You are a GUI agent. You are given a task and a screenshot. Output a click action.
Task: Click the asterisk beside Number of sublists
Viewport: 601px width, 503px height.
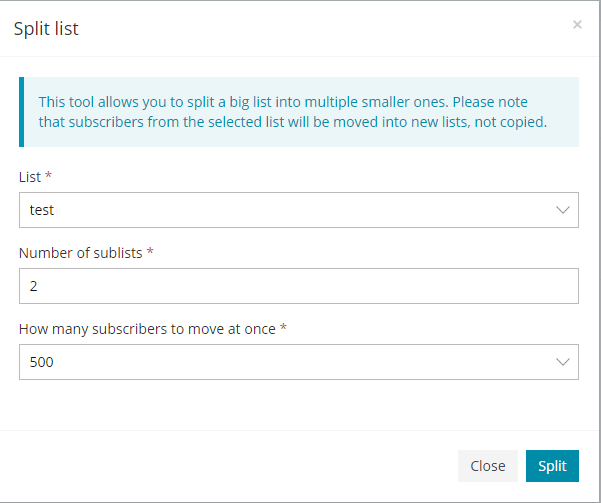(150, 253)
